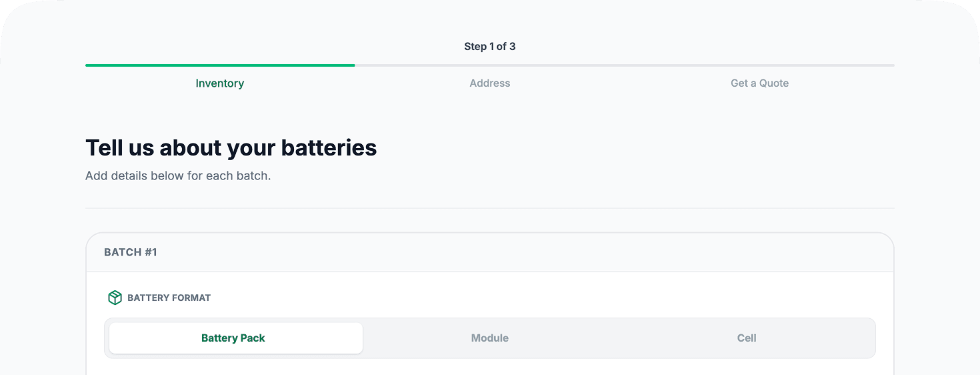Choose Module as the battery format

click(x=489, y=338)
